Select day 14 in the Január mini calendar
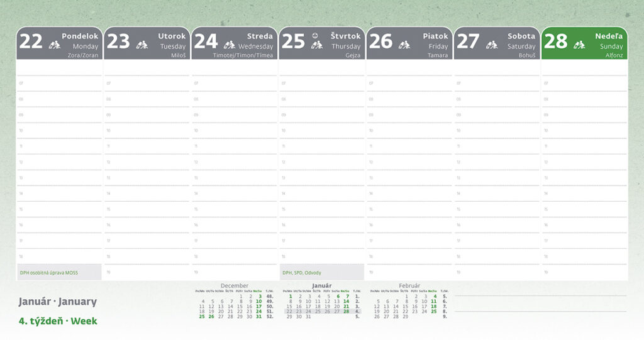Image resolution: width=644 pixels, height=340 pixels. (x=346, y=302)
